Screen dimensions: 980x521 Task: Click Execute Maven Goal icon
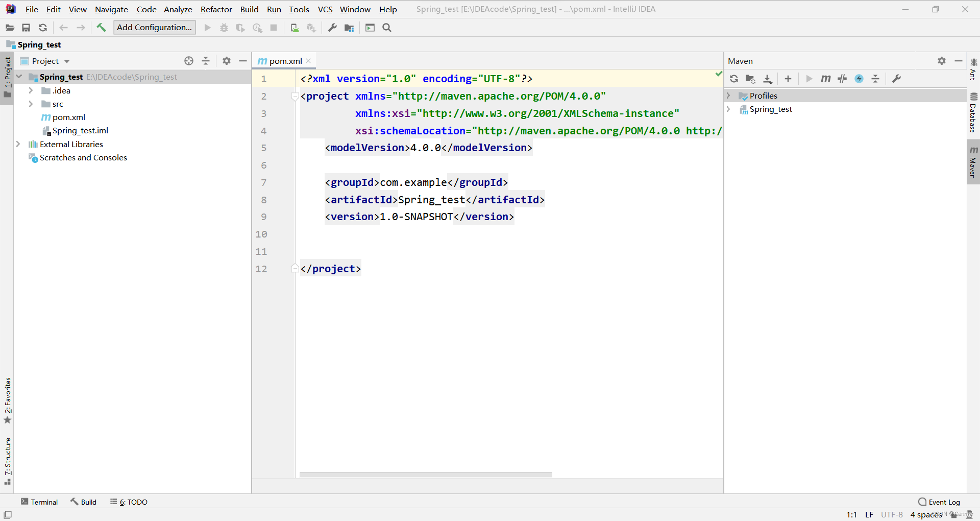click(x=826, y=79)
